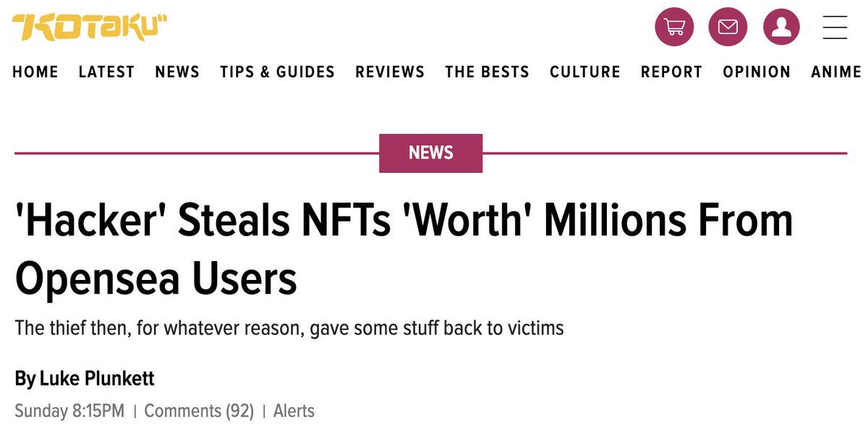Open the shopping cart icon
Viewport: 868px width, 437px height.
coord(674,27)
